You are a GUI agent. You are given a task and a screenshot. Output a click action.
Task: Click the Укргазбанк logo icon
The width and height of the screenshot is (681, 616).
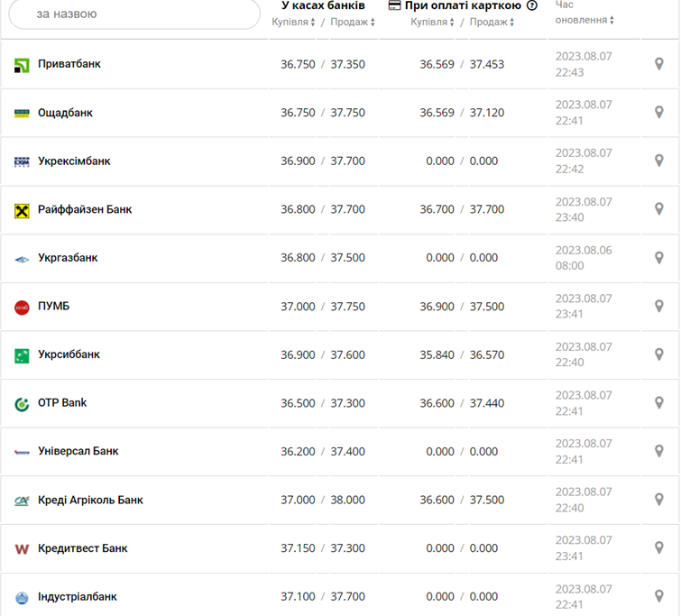pos(22,259)
